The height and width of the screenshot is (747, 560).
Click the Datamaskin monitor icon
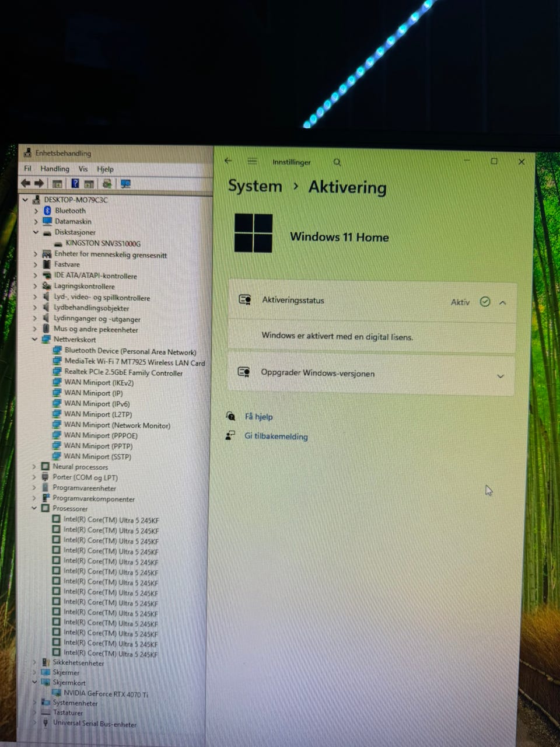pyautogui.click(x=47, y=221)
